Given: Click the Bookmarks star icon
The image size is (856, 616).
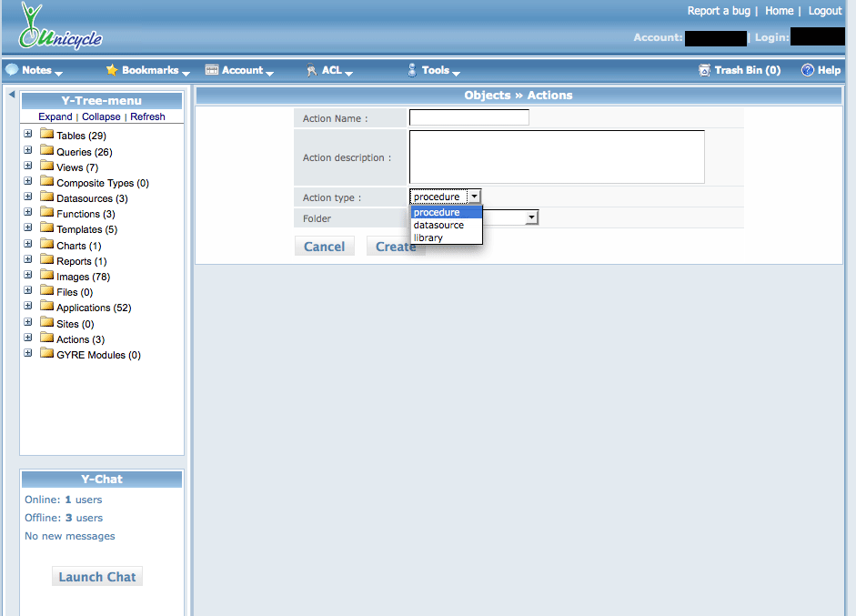Looking at the screenshot, I should (112, 70).
